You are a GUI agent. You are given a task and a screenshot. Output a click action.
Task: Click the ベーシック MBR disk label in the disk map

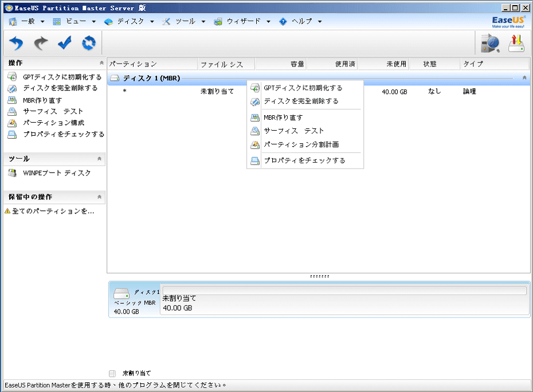point(135,303)
